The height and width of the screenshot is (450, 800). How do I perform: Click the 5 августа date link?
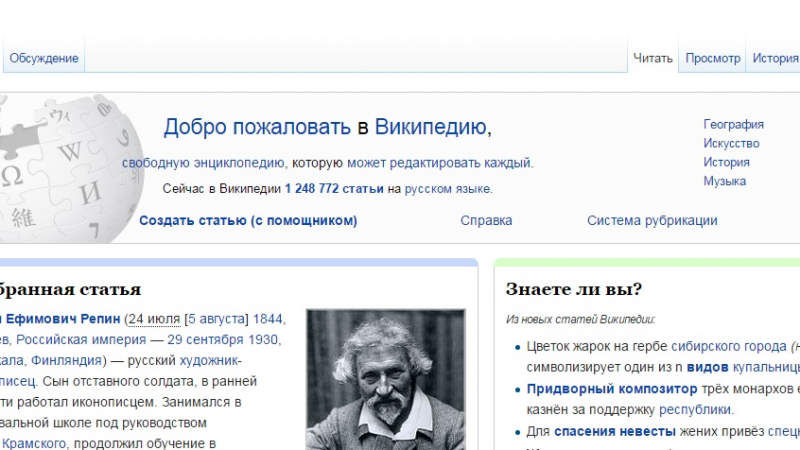coord(217,319)
